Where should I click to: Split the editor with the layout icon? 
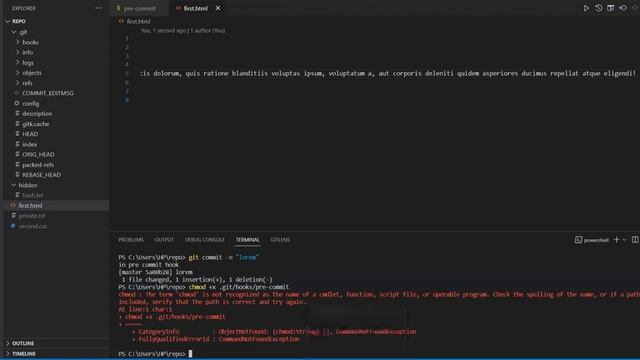[611, 8]
